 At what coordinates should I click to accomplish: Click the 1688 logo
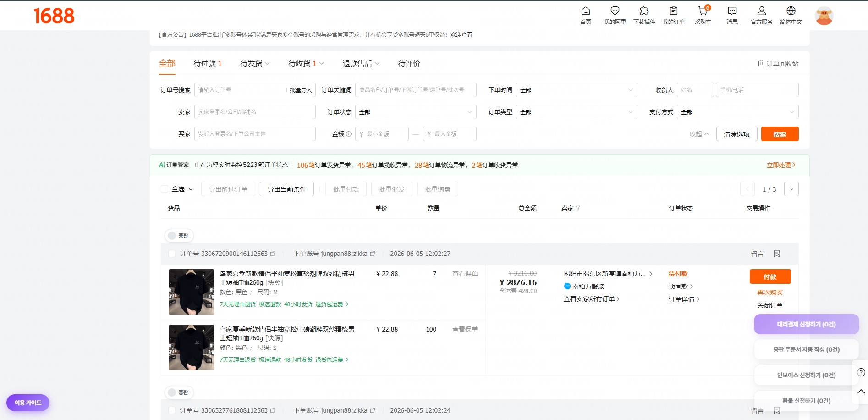pyautogui.click(x=54, y=16)
